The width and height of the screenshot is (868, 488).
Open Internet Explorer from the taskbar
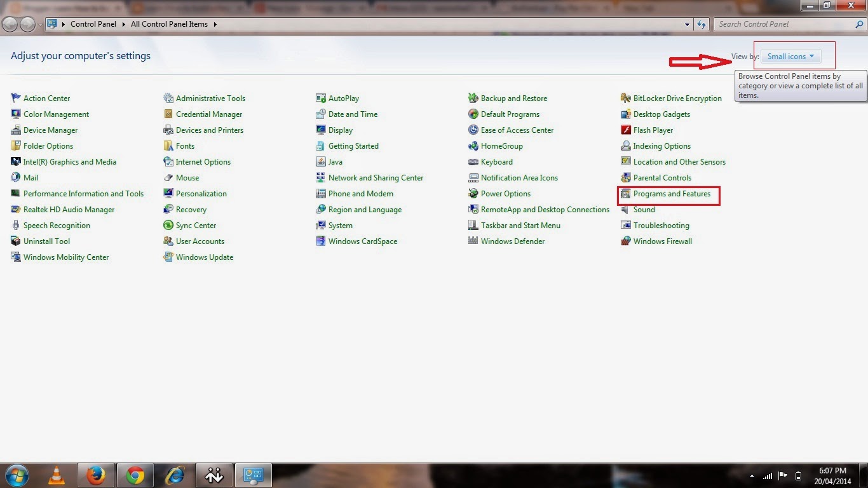175,475
